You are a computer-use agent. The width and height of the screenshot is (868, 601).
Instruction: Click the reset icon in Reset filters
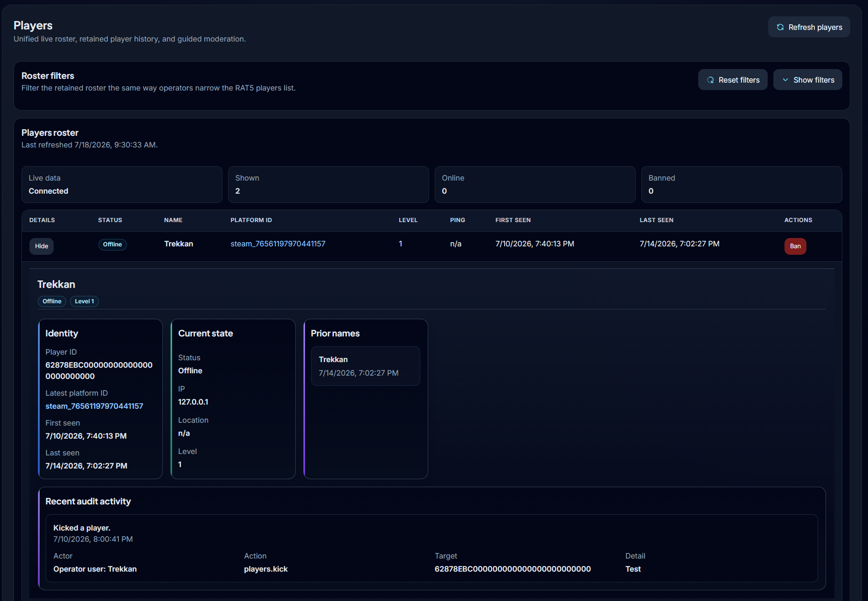point(710,80)
